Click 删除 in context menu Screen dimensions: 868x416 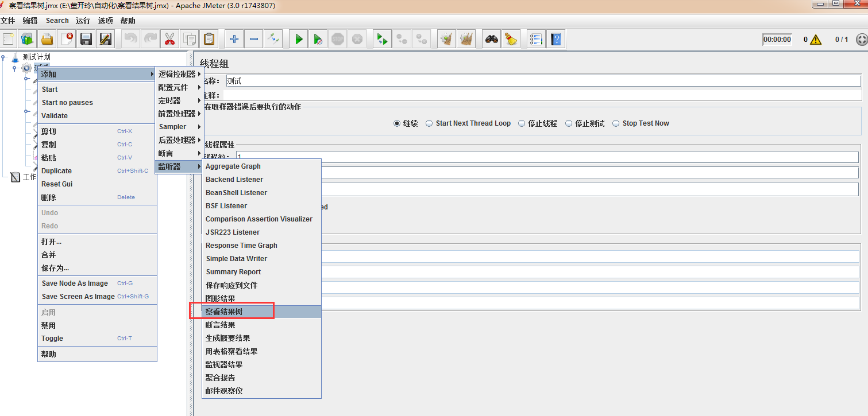pos(97,197)
